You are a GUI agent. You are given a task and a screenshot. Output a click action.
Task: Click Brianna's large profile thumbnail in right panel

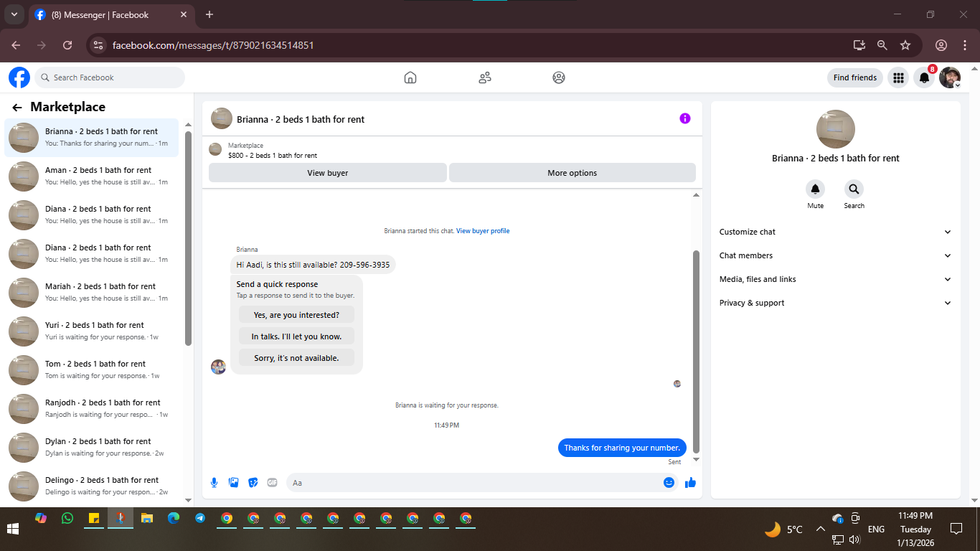(836, 129)
